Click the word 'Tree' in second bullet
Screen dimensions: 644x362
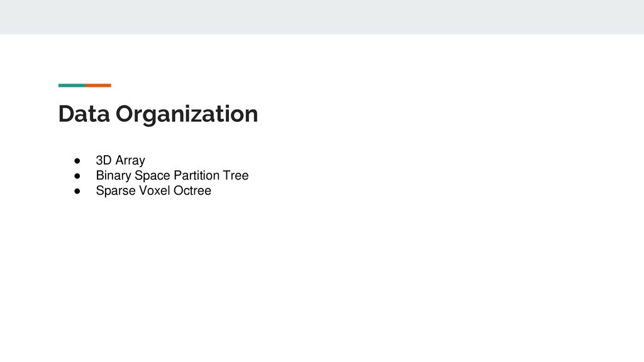236,175
